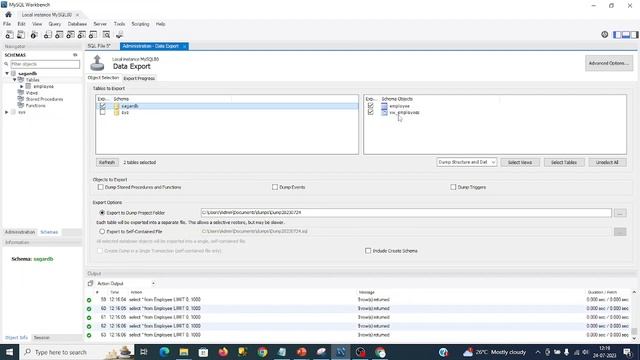The height and width of the screenshot is (360, 640).
Task: Enable the Dump Events checkbox
Action: [275, 187]
